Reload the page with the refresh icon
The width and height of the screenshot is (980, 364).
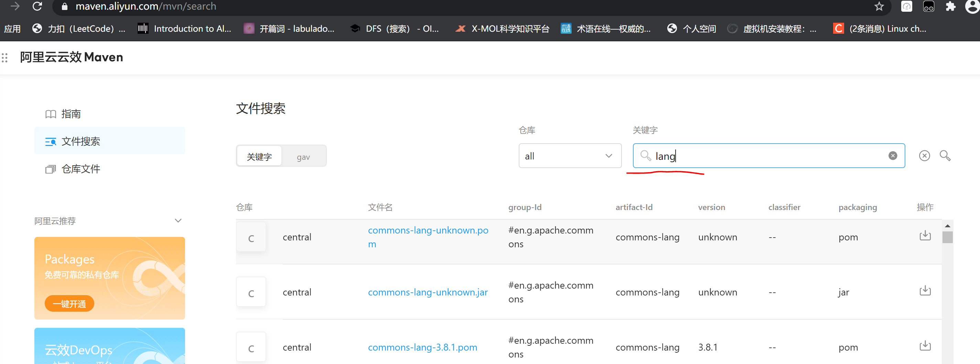coord(37,6)
